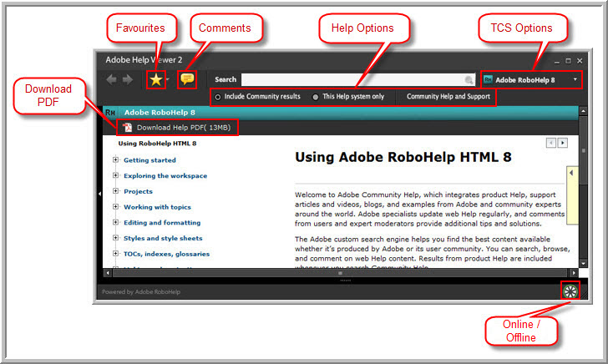Go to next topic arrow button
This screenshot has width=608, height=364.
pyautogui.click(x=562, y=143)
